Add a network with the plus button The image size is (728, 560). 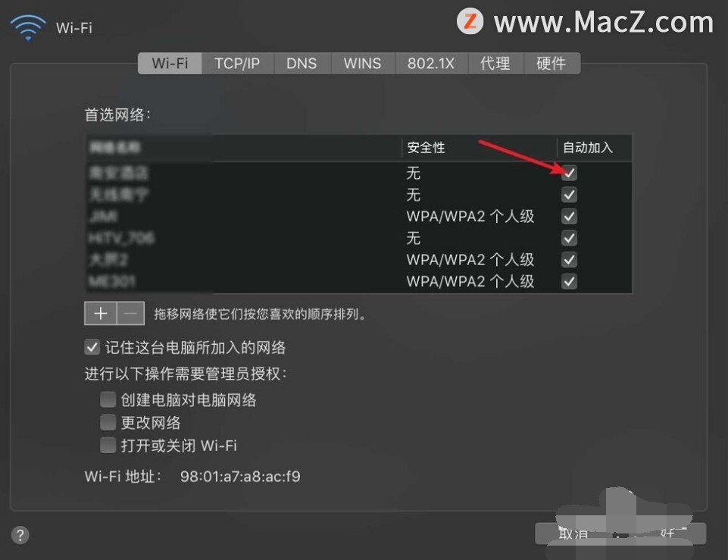(x=100, y=314)
